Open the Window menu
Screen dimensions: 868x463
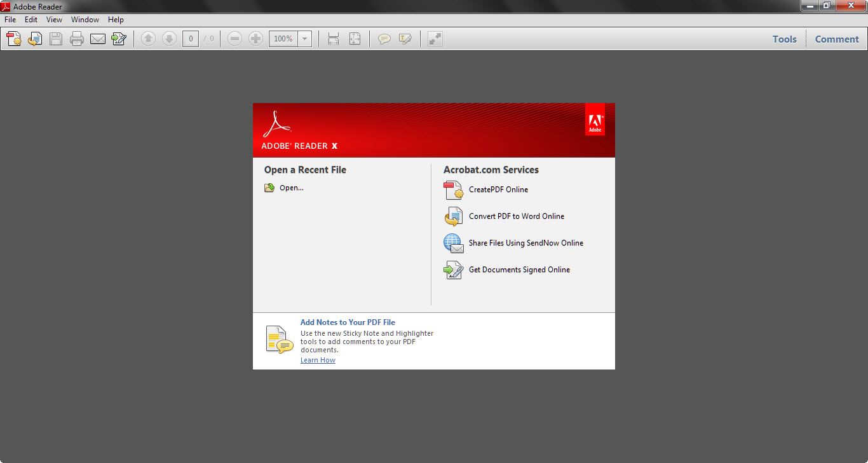85,20
